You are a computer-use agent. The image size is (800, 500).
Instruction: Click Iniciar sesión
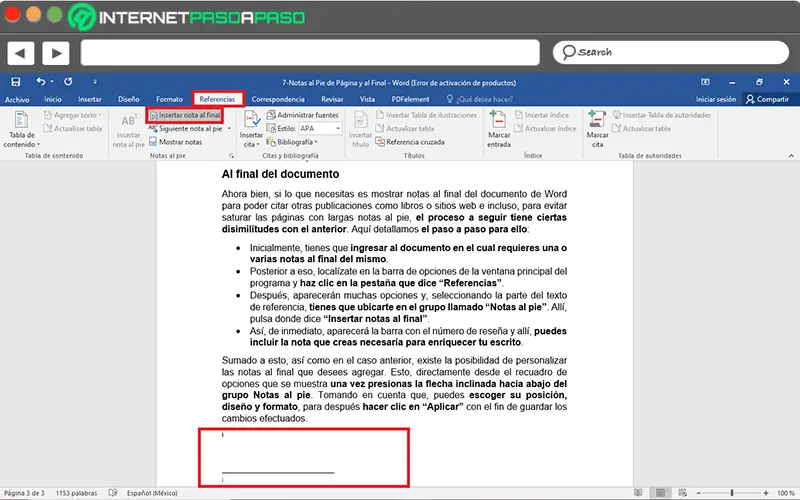716,99
